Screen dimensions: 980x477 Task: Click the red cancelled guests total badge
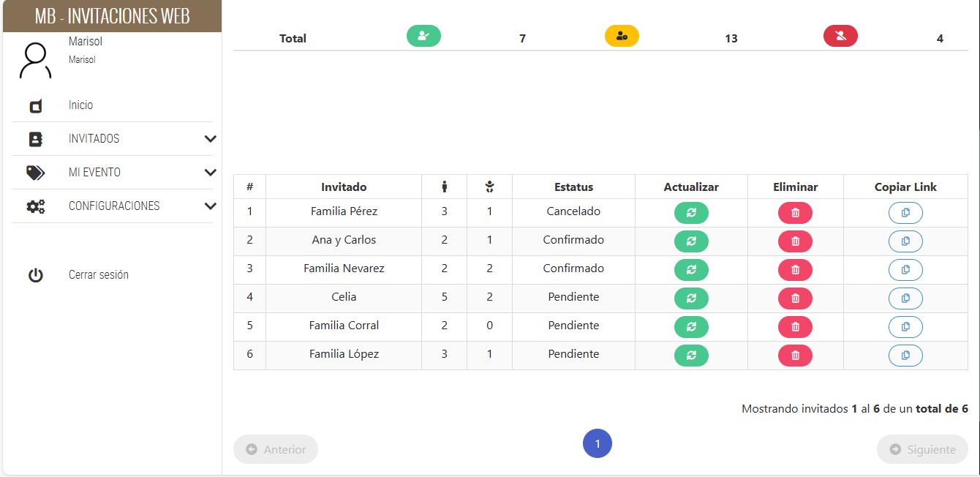click(840, 36)
